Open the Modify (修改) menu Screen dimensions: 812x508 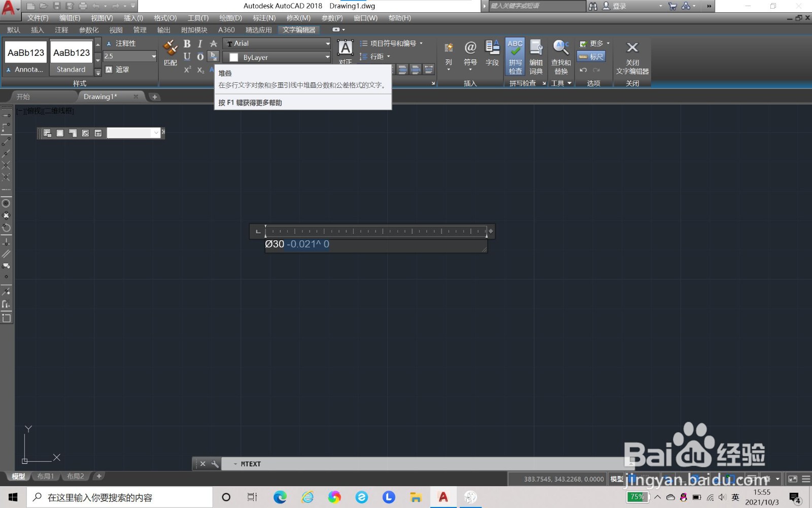click(298, 18)
